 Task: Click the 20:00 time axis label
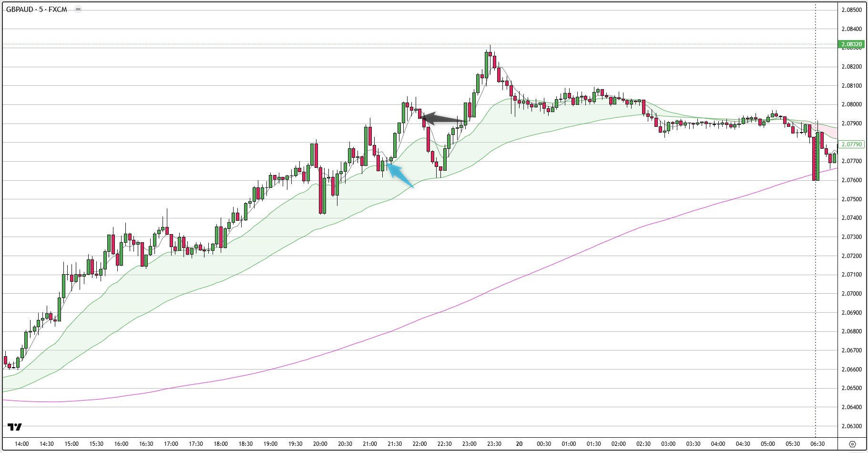tap(320, 444)
